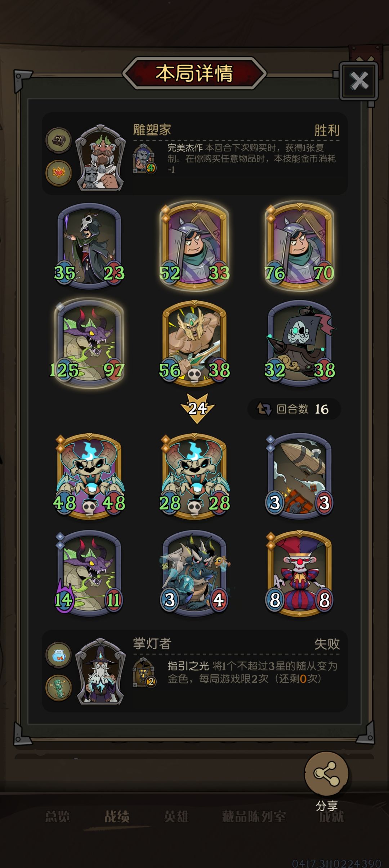This screenshot has height=868, width=389.
Task: Switch to the 战绩 tab
Action: pyautogui.click(x=117, y=816)
